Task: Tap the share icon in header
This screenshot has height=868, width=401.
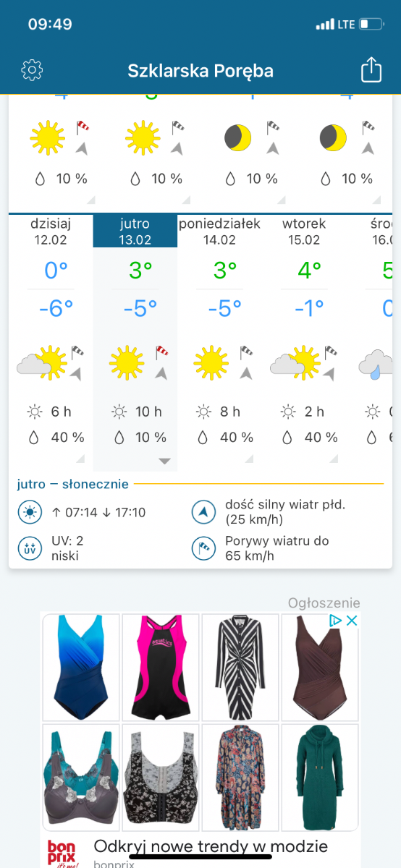Action: (371, 70)
